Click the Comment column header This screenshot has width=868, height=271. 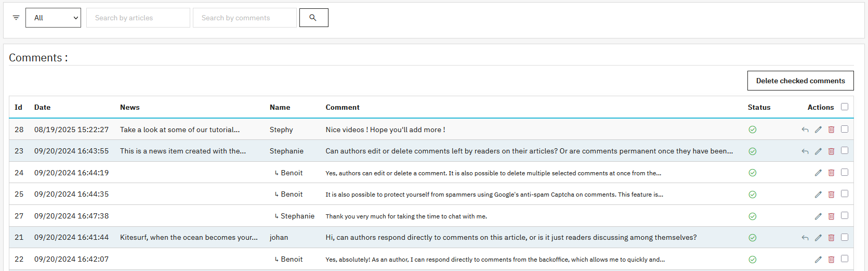point(343,107)
